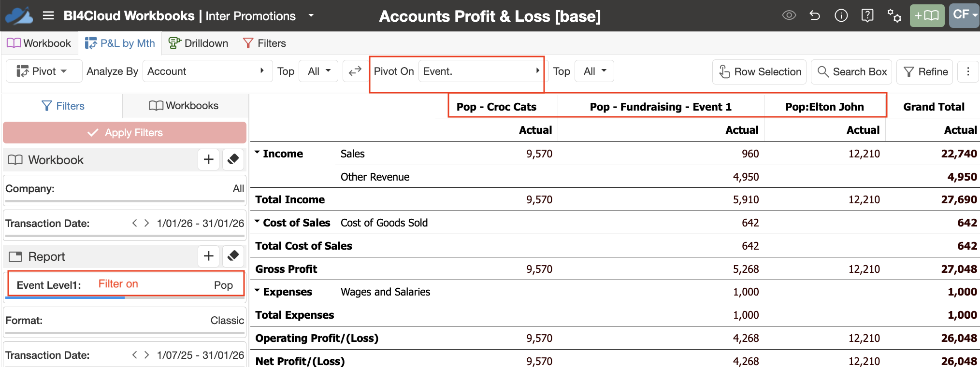This screenshot has width=980, height=367.
Task: Open the Analyze By Account dropdown
Action: (207, 71)
